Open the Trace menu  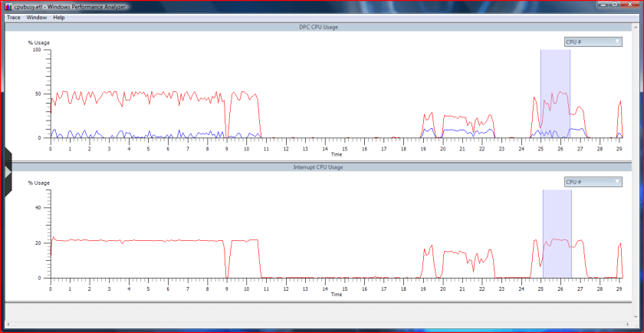click(14, 17)
